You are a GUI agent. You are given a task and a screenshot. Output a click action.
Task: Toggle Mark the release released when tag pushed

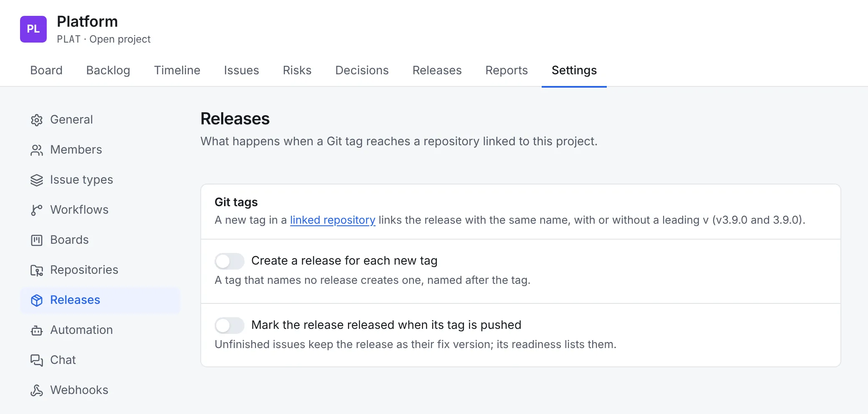pyautogui.click(x=230, y=326)
